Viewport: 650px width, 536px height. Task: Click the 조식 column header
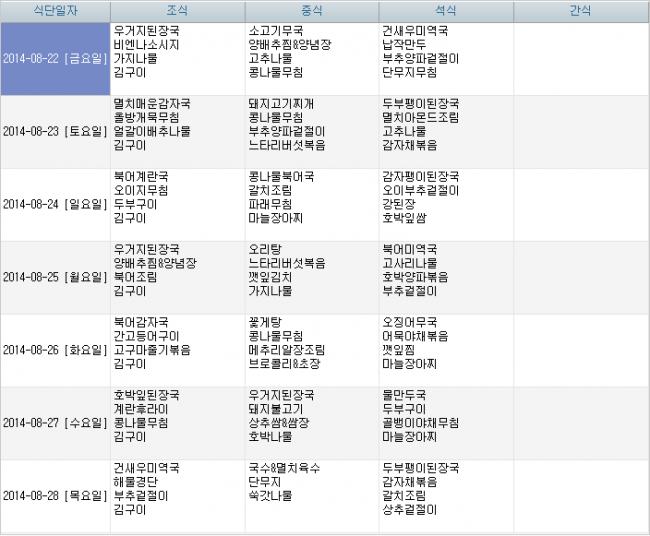[x=177, y=10]
